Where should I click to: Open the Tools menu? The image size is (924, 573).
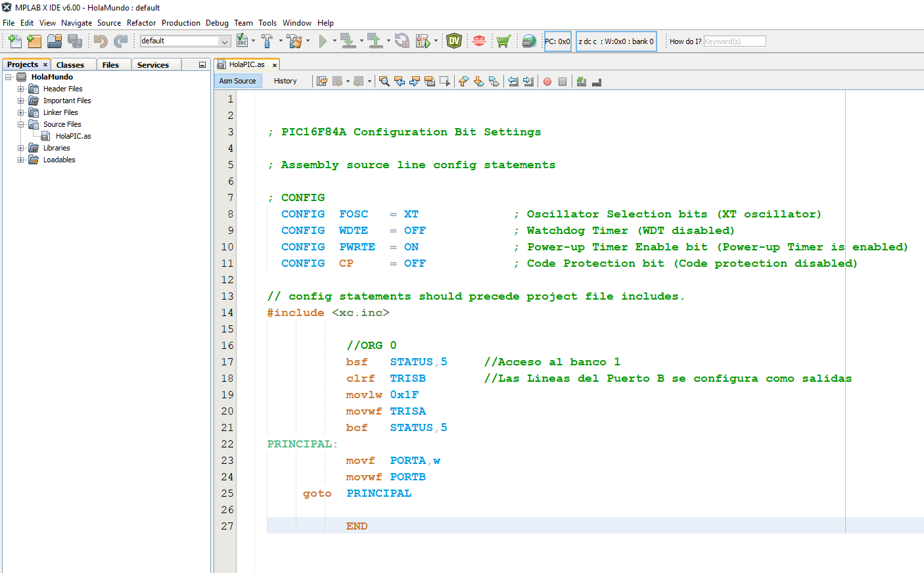(x=267, y=22)
